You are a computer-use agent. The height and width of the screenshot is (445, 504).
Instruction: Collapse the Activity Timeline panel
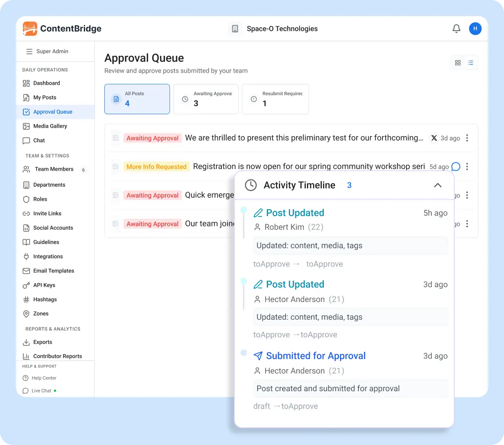[x=437, y=186]
